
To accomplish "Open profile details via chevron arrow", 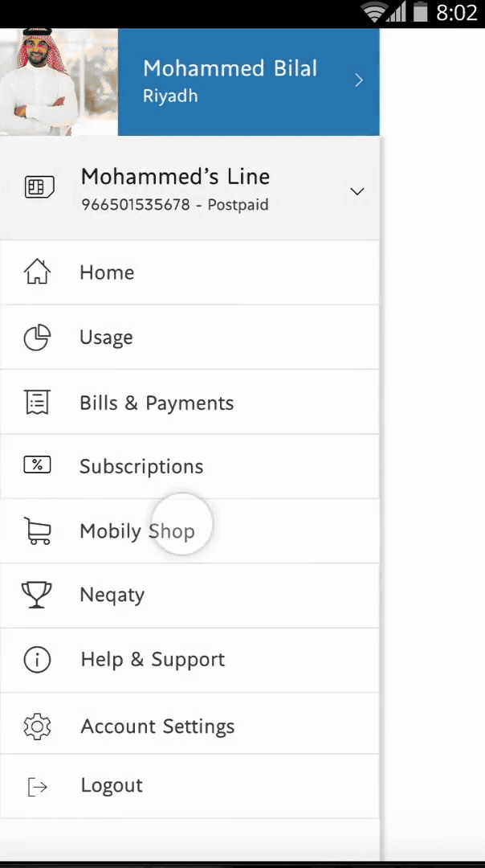I will [359, 80].
